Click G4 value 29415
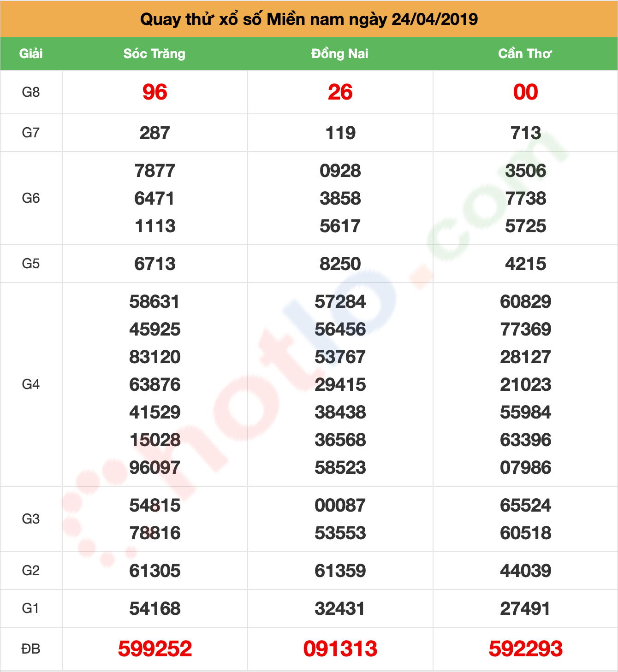The image size is (618, 672). 340,385
